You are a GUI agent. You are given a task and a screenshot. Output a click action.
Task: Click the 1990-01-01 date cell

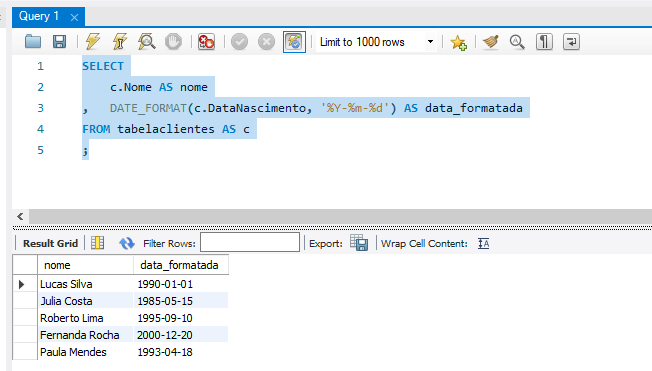coord(181,284)
